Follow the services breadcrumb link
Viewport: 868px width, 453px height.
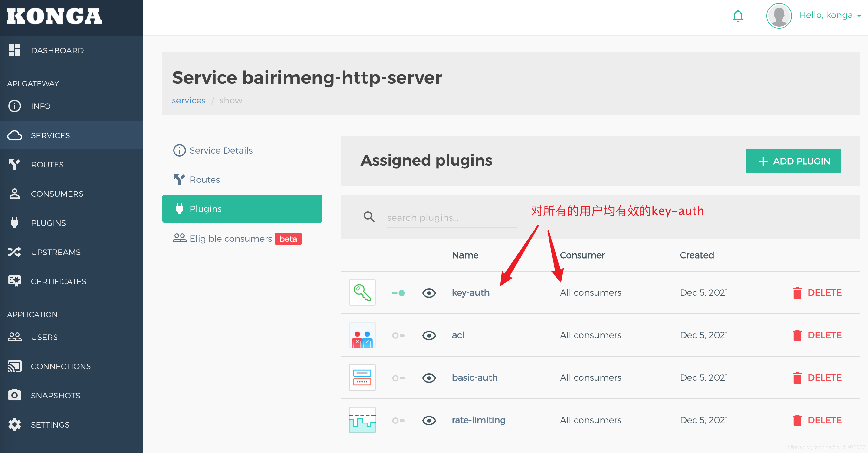[x=188, y=101]
